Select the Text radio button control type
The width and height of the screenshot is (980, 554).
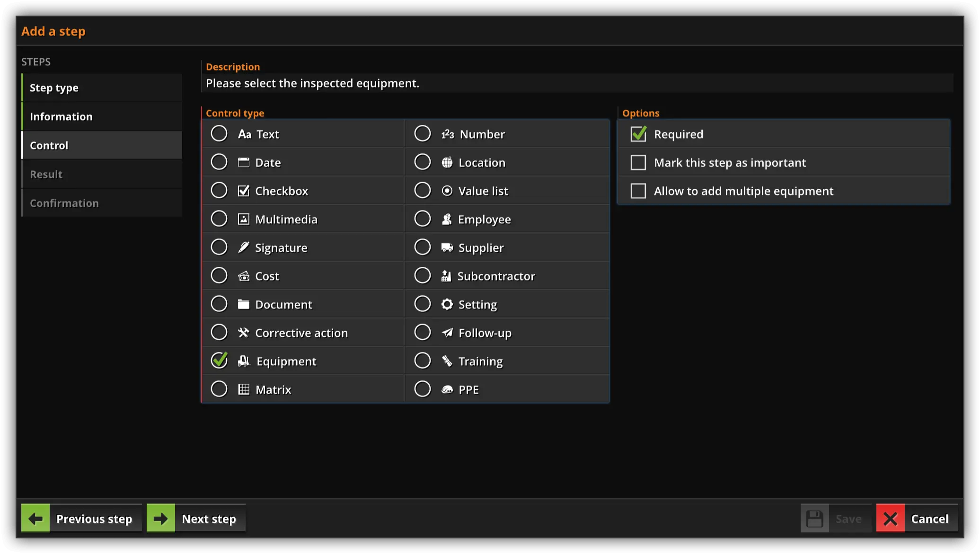(219, 134)
